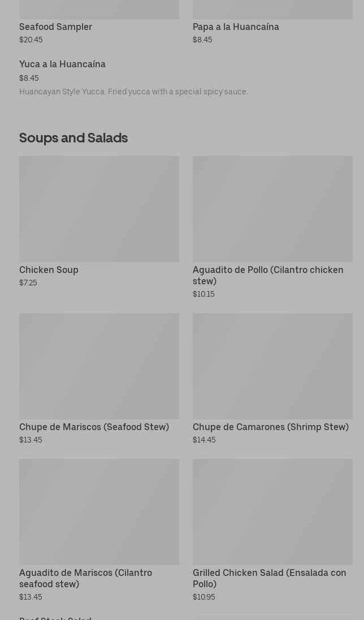Open Grilled Chicken Salad image thumbnail
The width and height of the screenshot is (364, 620).
tap(272, 511)
